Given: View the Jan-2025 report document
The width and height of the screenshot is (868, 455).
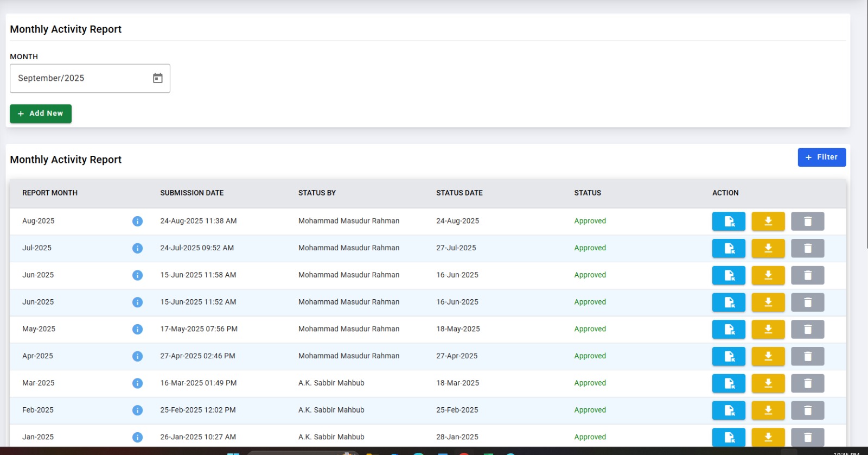Looking at the screenshot, I should pos(728,437).
